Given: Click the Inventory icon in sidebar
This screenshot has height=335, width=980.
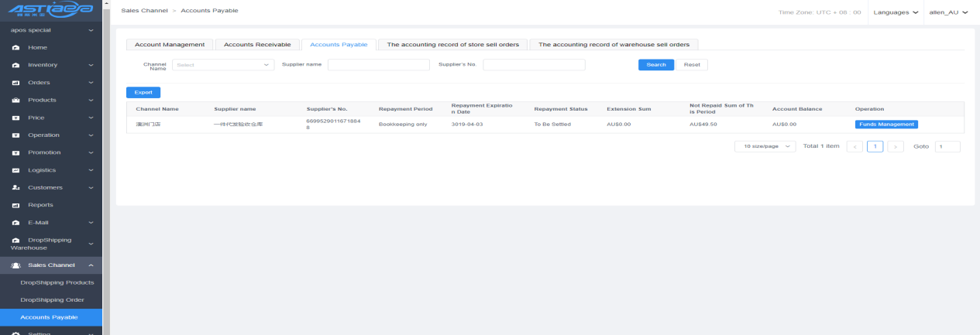Looking at the screenshot, I should click(15, 65).
